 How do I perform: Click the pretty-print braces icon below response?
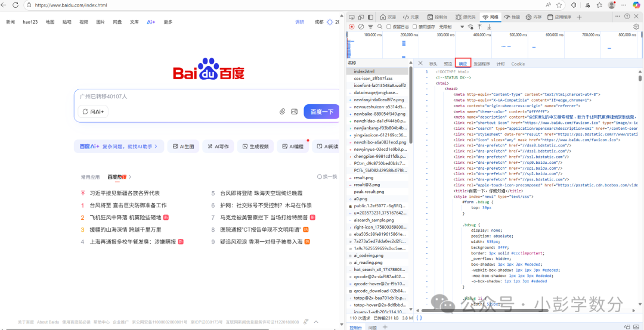click(x=419, y=317)
